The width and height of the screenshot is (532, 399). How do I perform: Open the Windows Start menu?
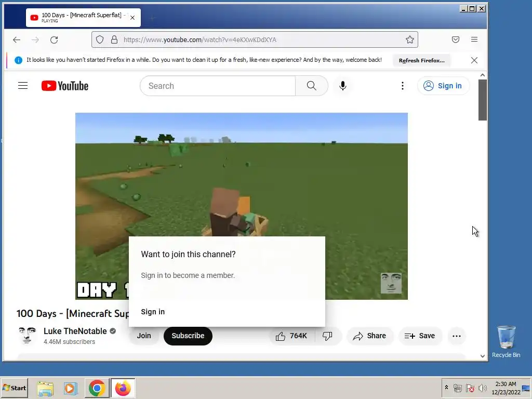pyautogui.click(x=15, y=388)
